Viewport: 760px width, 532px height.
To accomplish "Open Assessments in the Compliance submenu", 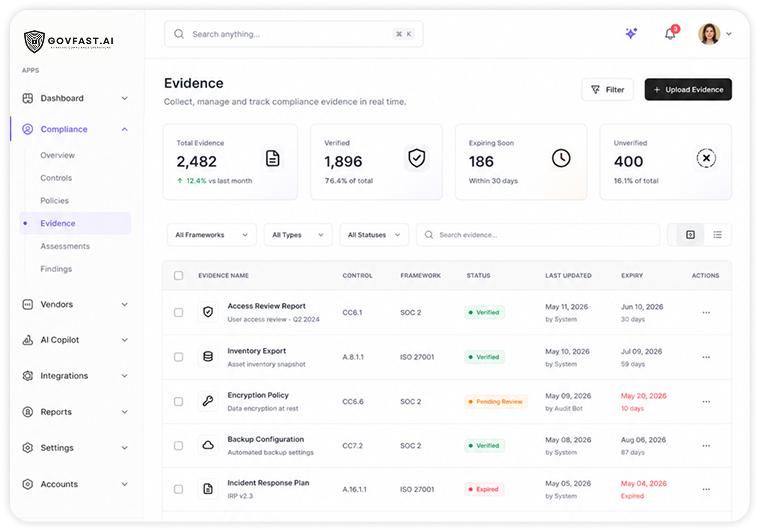I will 65,246.
